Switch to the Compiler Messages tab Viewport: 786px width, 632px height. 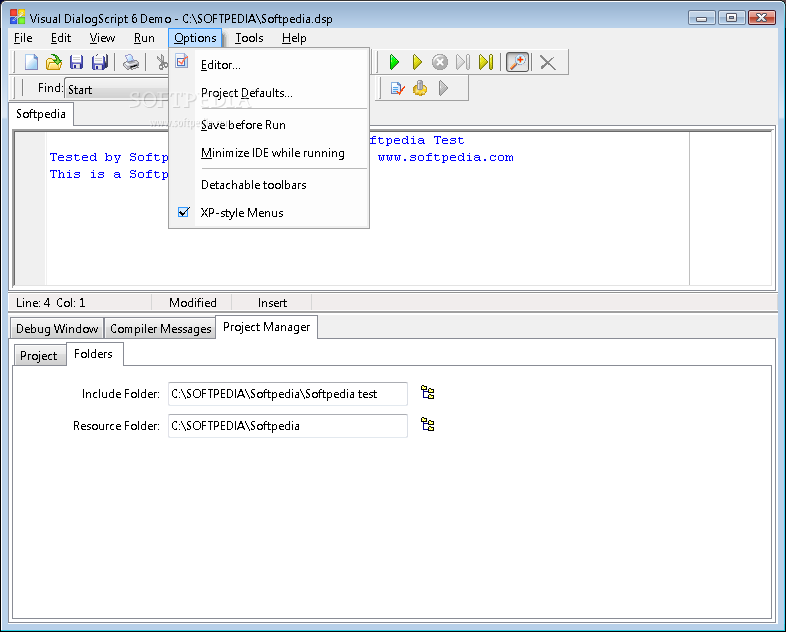[x=161, y=329]
